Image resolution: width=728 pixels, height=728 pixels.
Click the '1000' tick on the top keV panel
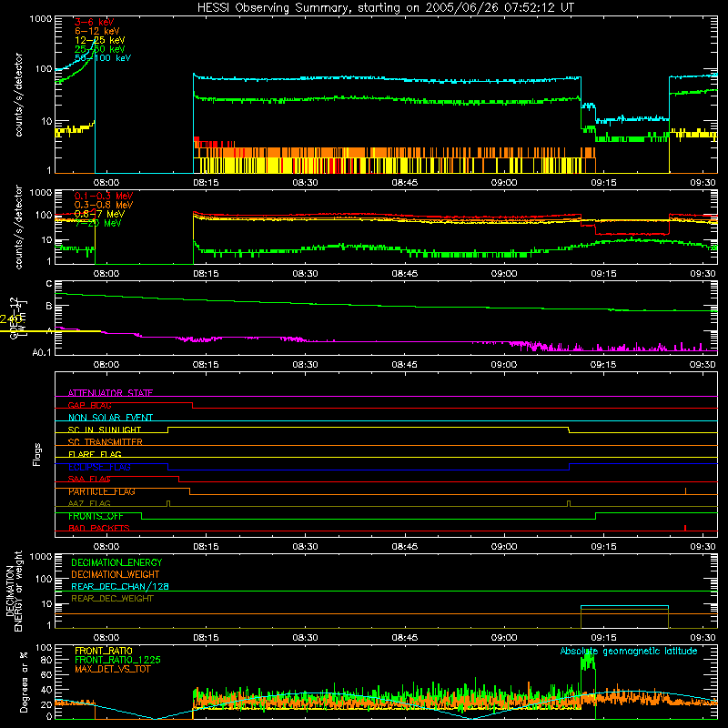(x=41, y=18)
